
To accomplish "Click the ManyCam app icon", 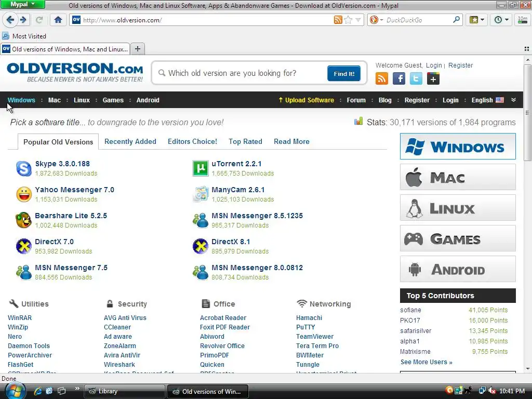I will tap(201, 194).
